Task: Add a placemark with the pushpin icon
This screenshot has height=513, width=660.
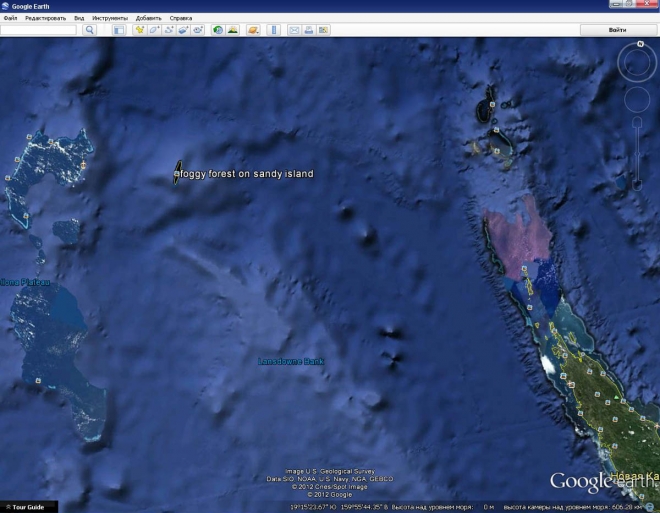Action: 139,30
